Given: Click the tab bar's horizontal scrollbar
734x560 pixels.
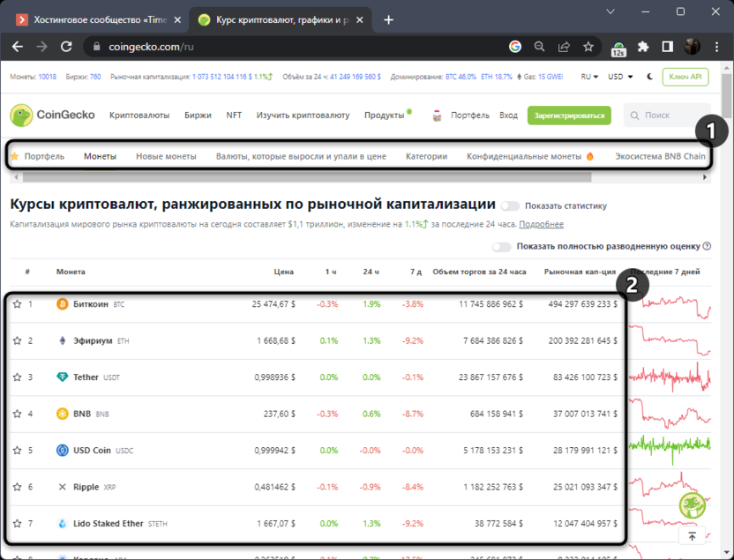Looking at the screenshot, I should (307, 177).
